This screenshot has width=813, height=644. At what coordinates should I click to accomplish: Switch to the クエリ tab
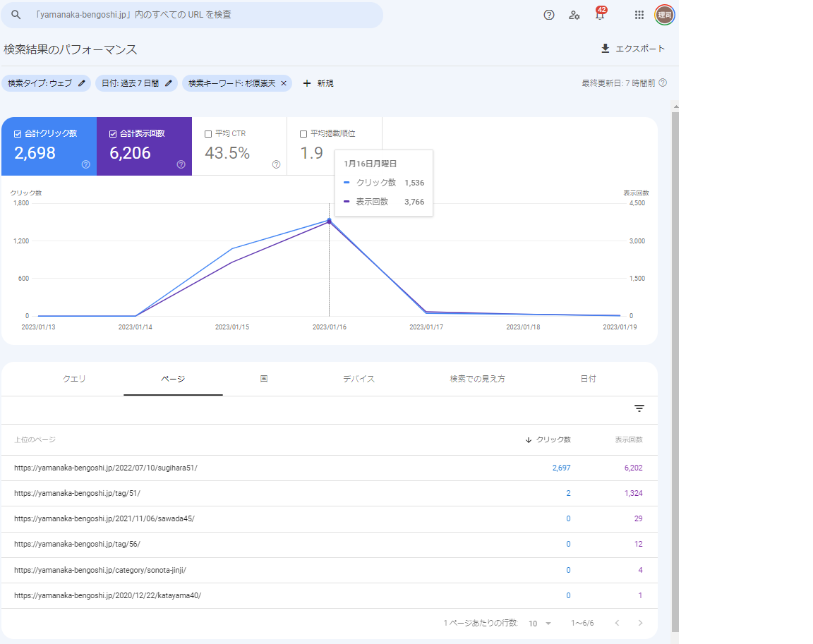click(74, 379)
